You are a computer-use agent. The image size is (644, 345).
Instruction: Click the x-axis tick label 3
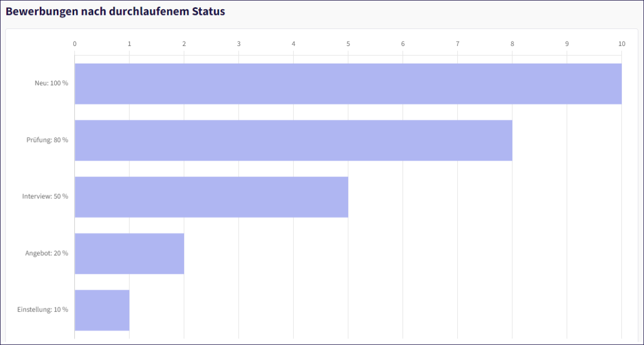pyautogui.click(x=239, y=44)
